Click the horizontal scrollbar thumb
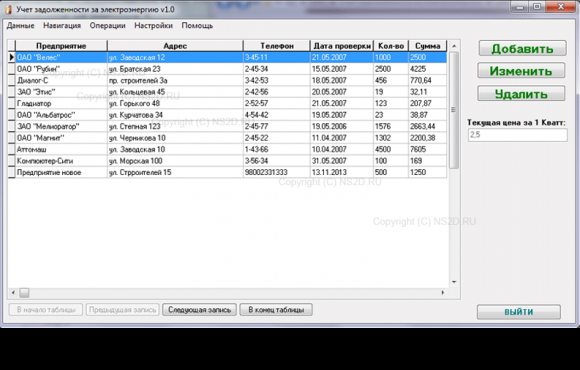Viewport: 580px width, 370px height. 24,293
